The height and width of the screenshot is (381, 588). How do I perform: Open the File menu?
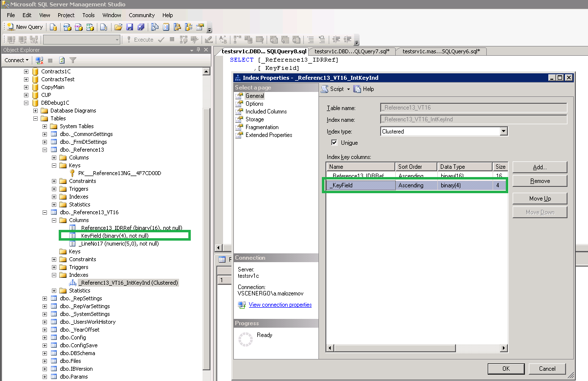point(11,15)
